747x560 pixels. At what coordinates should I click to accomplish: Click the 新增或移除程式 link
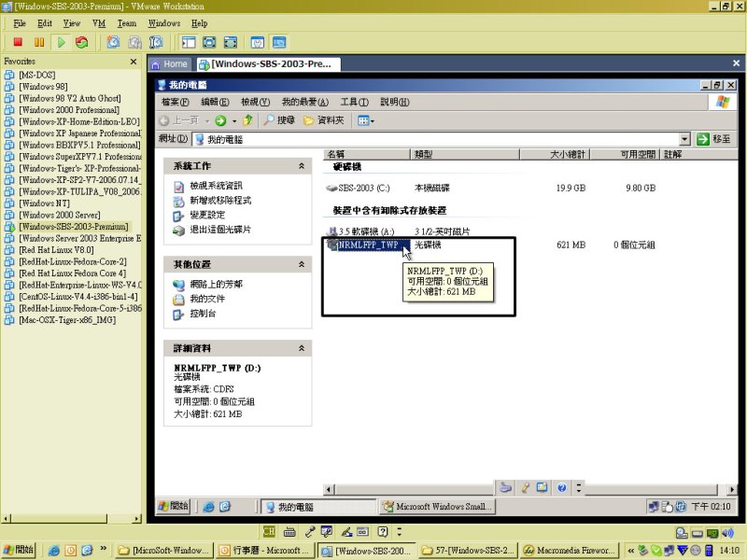(220, 200)
